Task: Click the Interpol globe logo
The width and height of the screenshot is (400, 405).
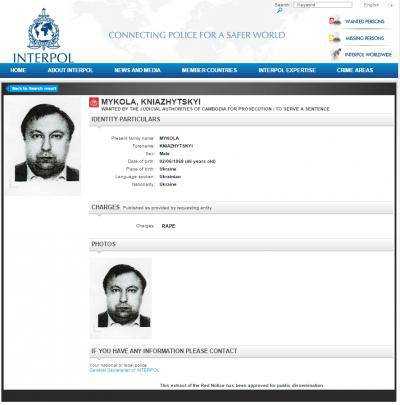Action: pyautogui.click(x=44, y=30)
